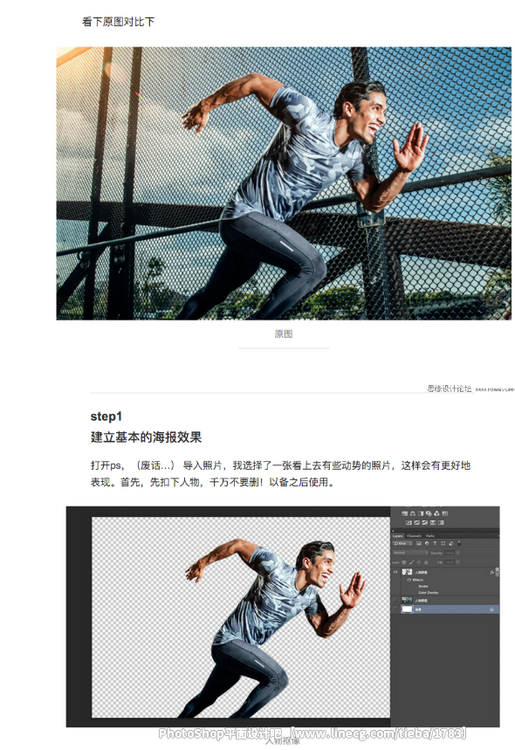Viewport: 515px width, 750px height.
Task: Open the Kind filter dropdown in Layers panel
Action: click(x=403, y=543)
